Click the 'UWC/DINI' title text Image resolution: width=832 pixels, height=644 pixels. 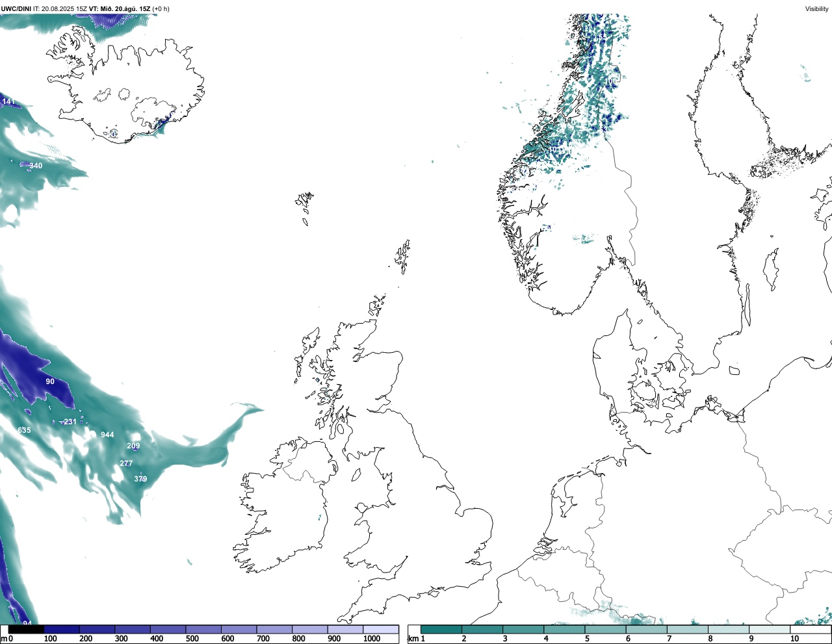point(16,8)
